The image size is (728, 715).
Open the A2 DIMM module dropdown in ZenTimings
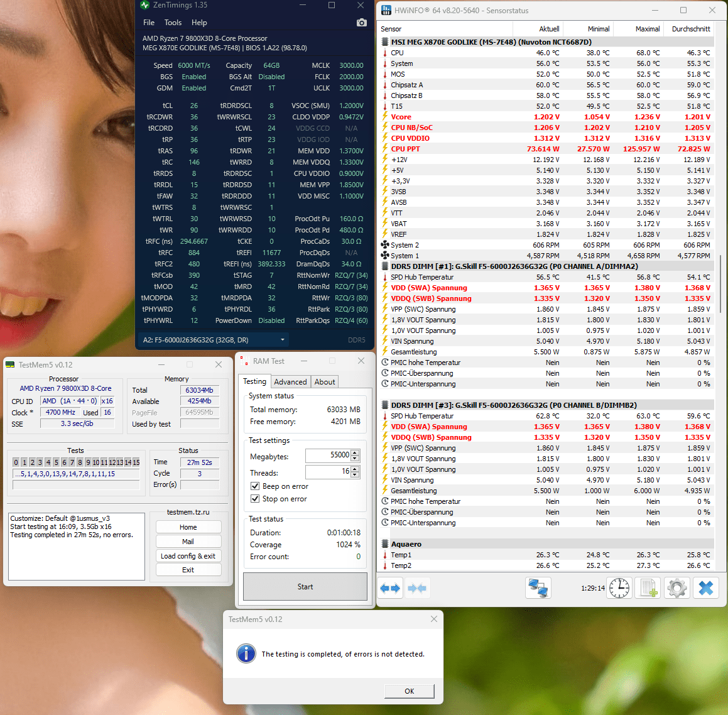[214, 340]
